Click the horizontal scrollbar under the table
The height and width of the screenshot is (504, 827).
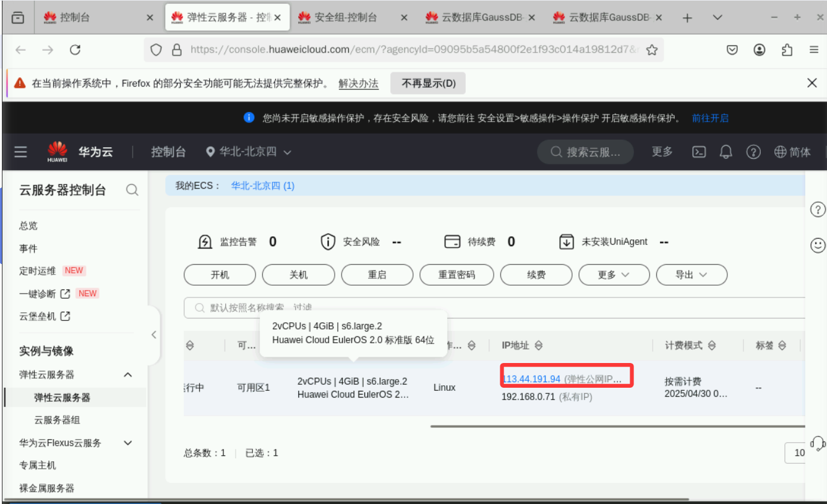[617, 426]
